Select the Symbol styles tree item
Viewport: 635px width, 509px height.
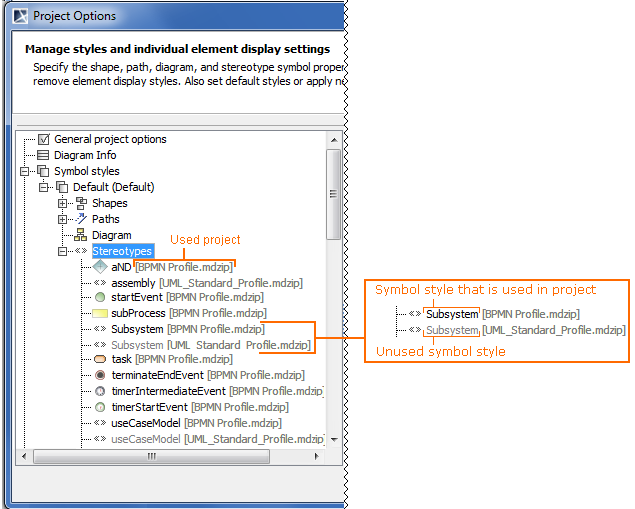pyautogui.click(x=87, y=171)
